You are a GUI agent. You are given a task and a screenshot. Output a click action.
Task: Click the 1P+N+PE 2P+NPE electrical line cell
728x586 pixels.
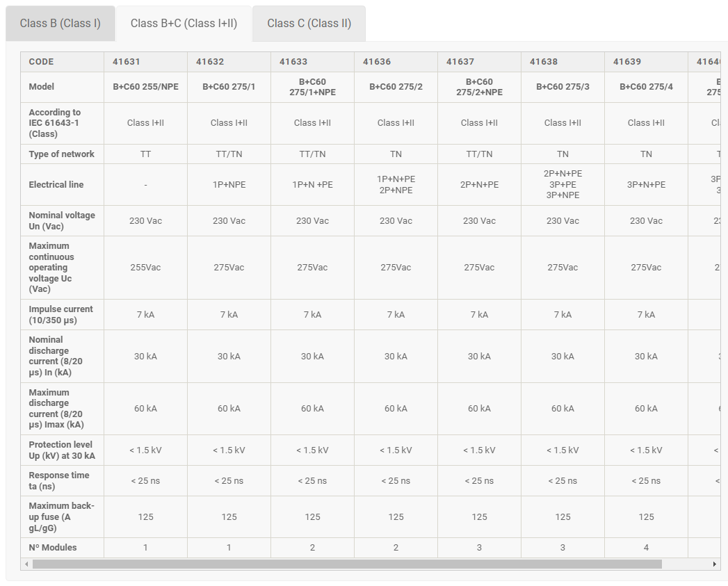[396, 185]
